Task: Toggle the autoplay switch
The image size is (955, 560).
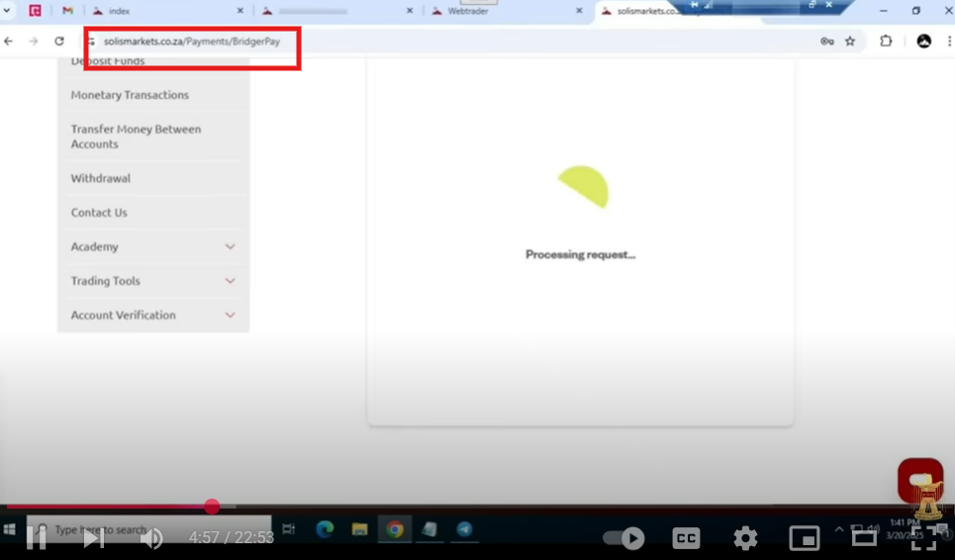Action: pos(623,538)
